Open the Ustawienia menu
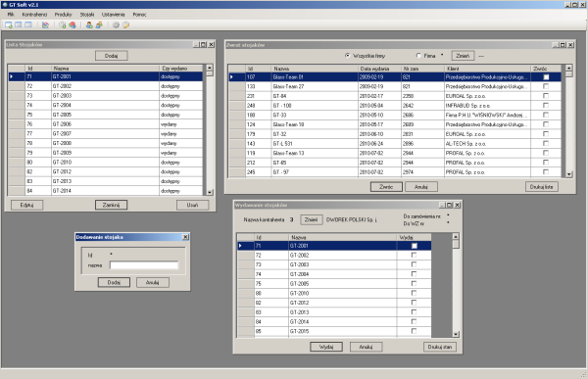 [x=114, y=15]
